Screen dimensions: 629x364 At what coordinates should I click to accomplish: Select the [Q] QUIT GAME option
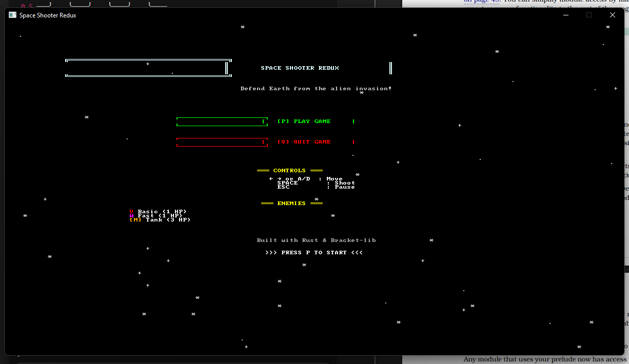pos(304,141)
